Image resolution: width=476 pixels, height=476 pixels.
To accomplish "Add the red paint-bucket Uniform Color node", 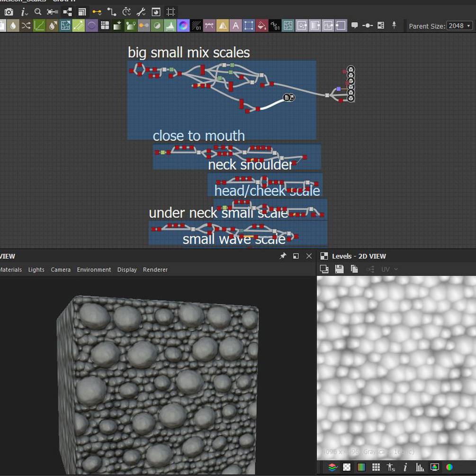I will click(261, 26).
